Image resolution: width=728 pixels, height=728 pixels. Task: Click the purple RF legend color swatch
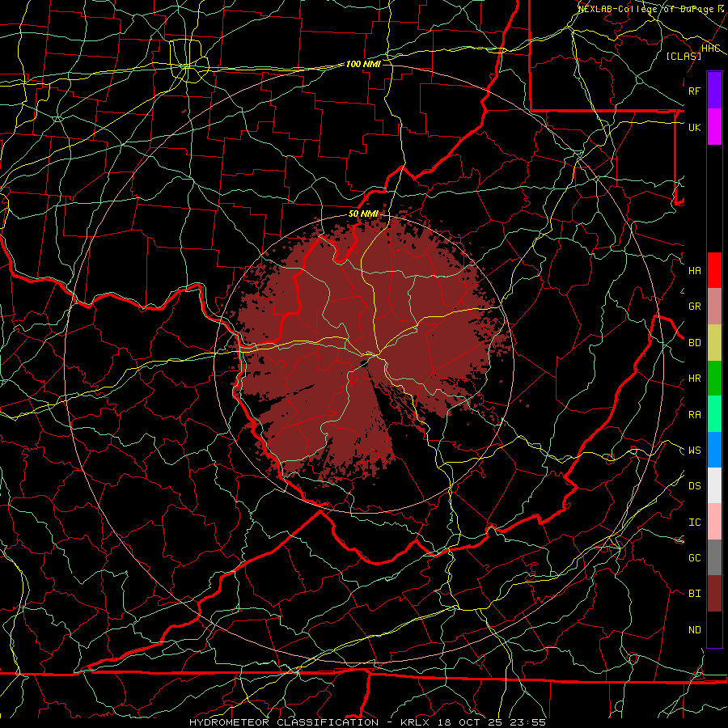tap(714, 91)
